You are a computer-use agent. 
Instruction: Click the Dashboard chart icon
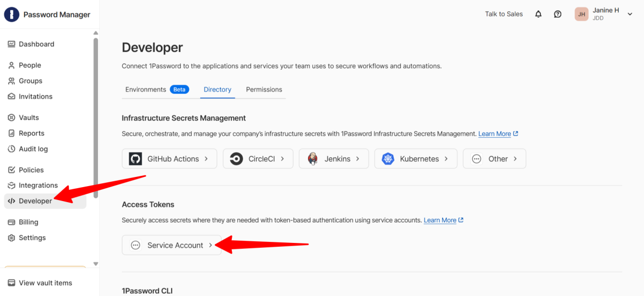pyautogui.click(x=11, y=44)
